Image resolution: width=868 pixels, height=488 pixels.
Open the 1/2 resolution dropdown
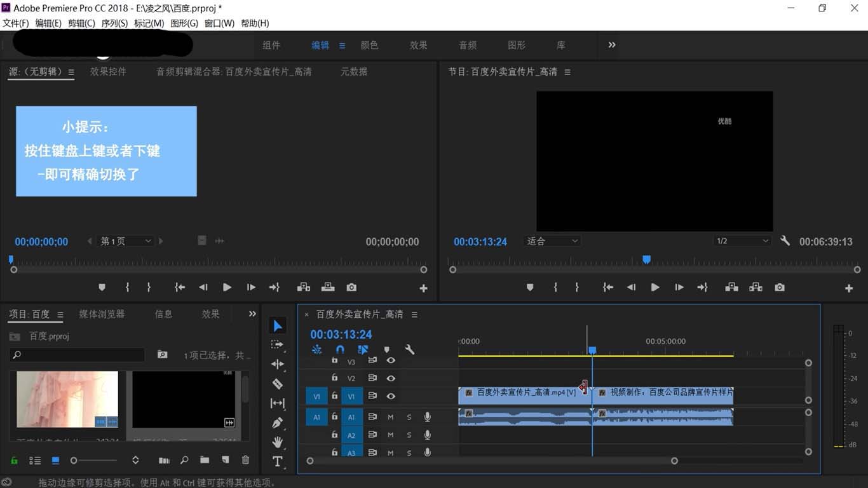pos(741,241)
